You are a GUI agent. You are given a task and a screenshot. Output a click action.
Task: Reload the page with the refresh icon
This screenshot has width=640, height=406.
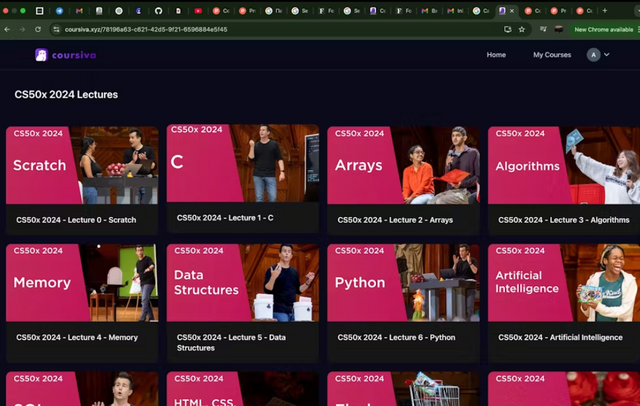tap(38, 29)
